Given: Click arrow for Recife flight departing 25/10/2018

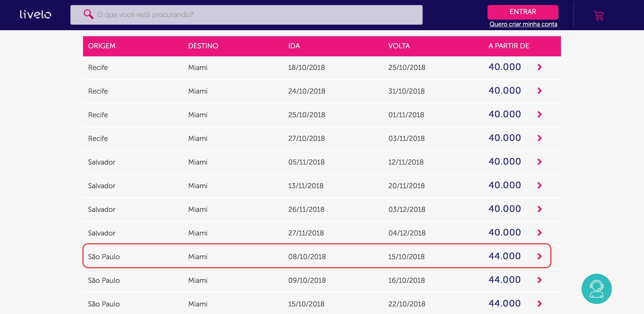Looking at the screenshot, I should coord(540,114).
